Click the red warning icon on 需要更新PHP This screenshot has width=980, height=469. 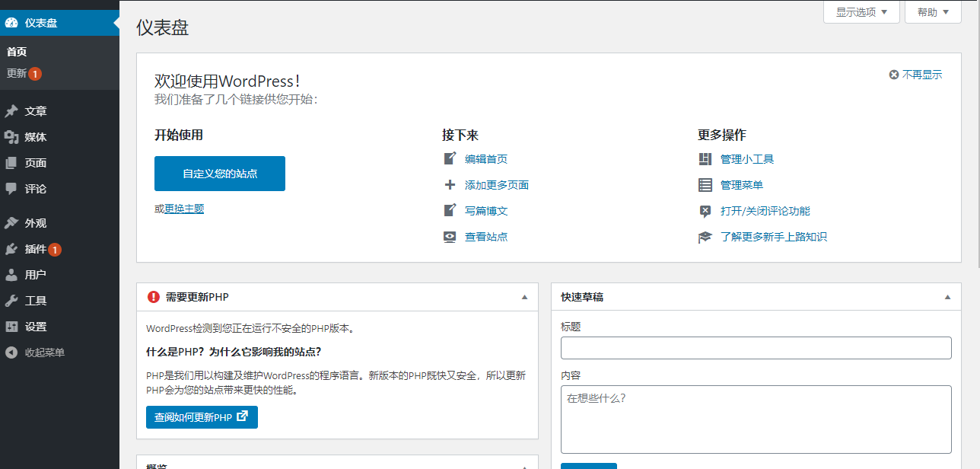154,297
